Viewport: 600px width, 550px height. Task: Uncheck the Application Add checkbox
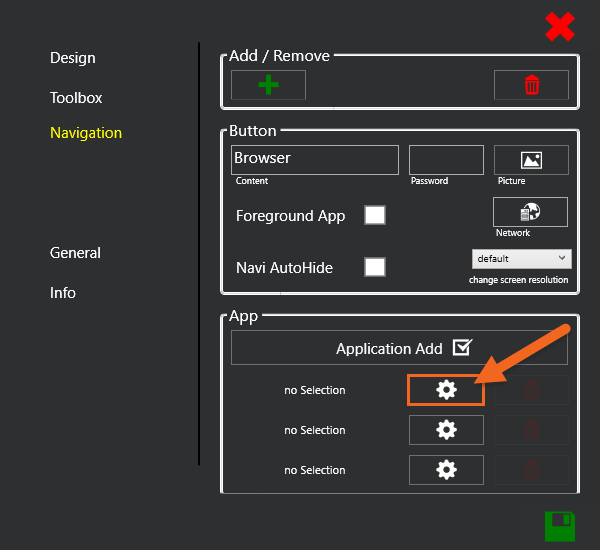pos(461,348)
